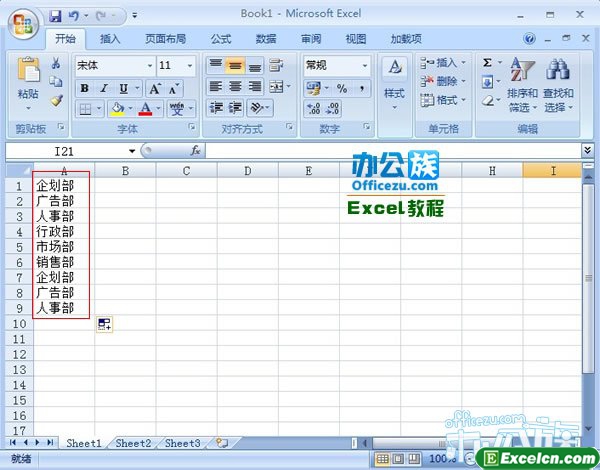Switch to the 页面布局 ribbon tab
The width and height of the screenshot is (600, 470).
pos(165,39)
